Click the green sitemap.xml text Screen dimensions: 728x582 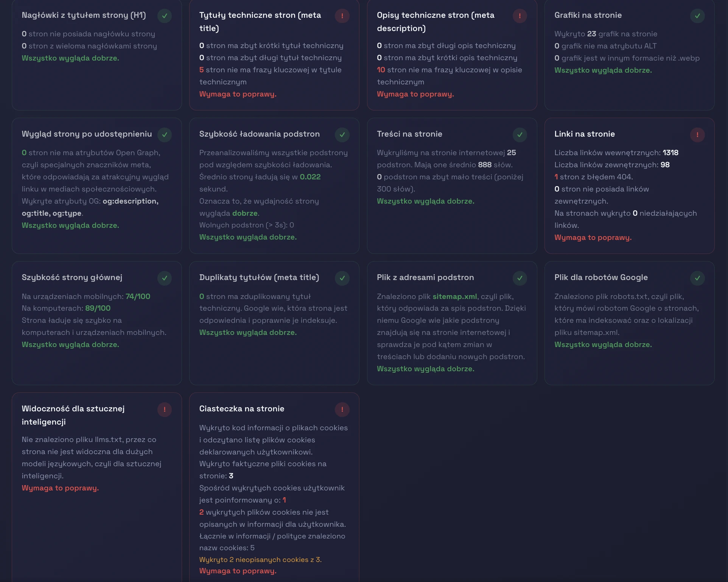point(454,296)
